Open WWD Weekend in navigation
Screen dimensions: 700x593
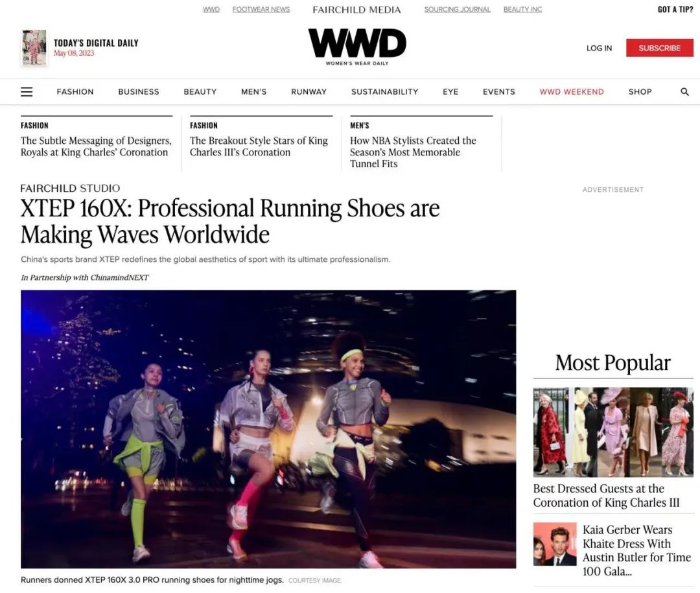point(571,92)
